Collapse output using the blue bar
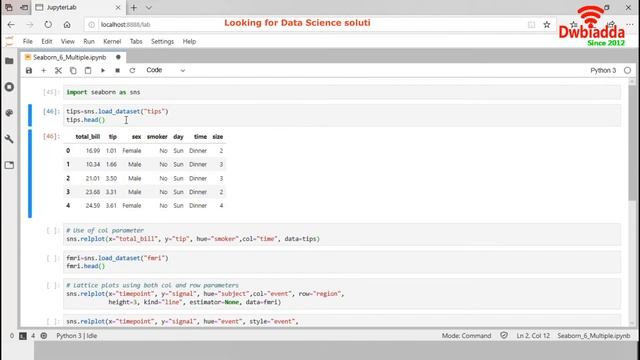The height and width of the screenshot is (360, 640). [30, 173]
